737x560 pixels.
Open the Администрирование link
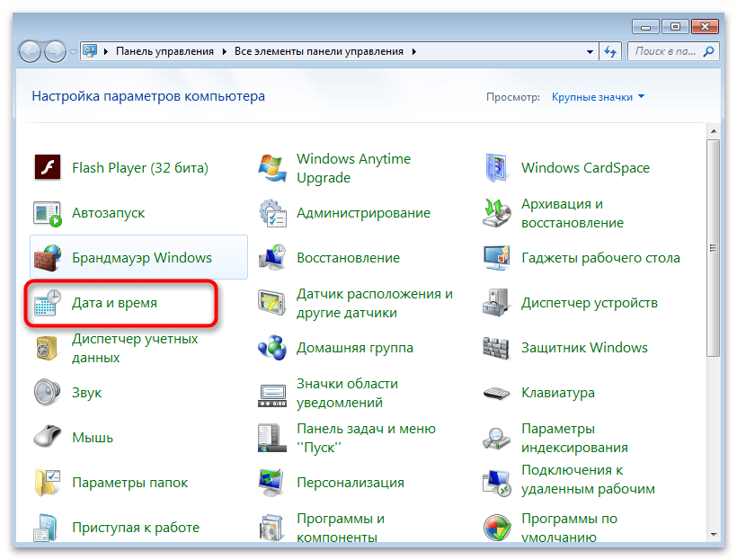[x=363, y=213]
